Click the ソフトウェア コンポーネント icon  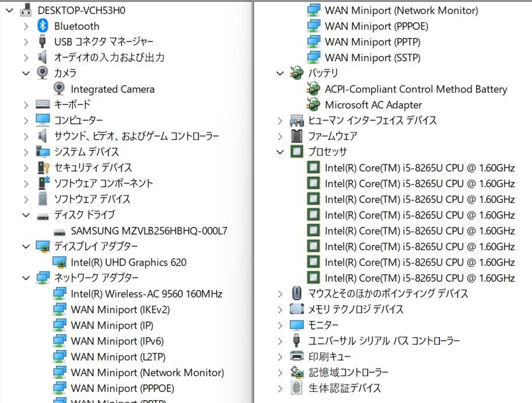pyautogui.click(x=44, y=183)
